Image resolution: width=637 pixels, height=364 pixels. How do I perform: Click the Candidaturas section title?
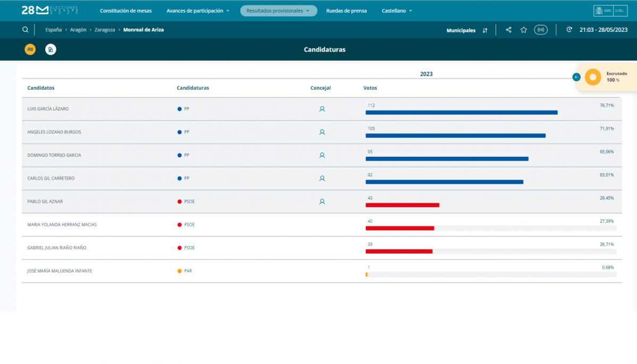point(324,49)
